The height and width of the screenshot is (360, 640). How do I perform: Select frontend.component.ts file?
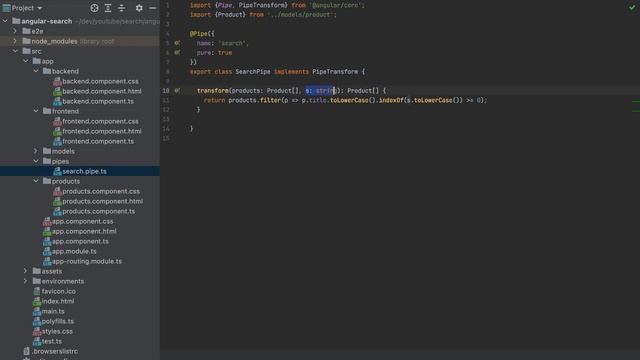click(x=98, y=141)
